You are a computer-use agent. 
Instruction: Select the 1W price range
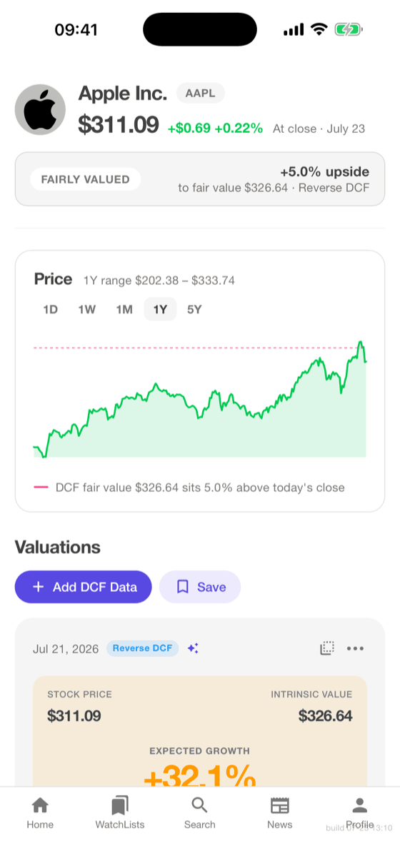click(x=87, y=309)
